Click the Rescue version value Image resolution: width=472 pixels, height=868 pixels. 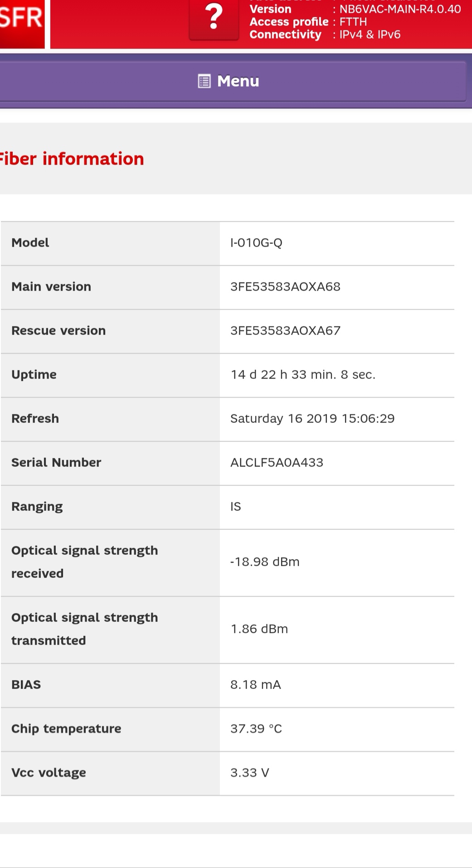tap(286, 331)
